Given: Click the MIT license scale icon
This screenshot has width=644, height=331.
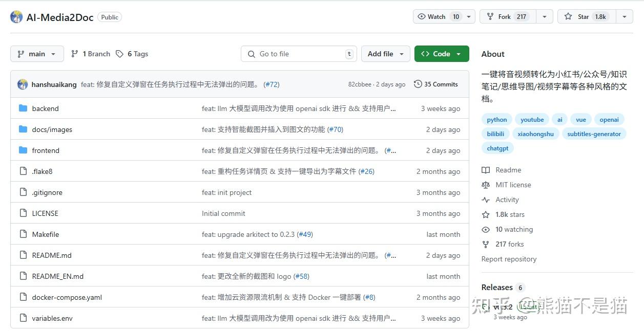Looking at the screenshot, I should (x=486, y=185).
